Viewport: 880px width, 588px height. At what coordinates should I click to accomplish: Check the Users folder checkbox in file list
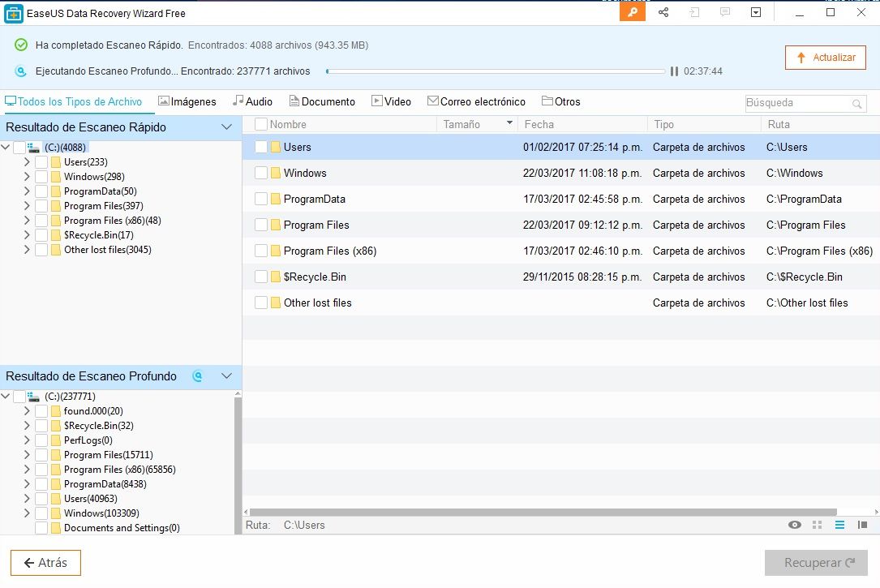pyautogui.click(x=261, y=147)
